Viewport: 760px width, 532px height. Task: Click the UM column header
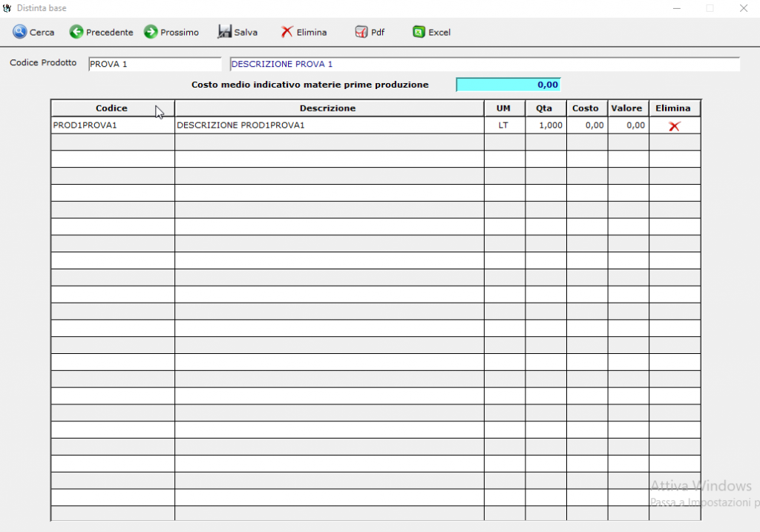click(x=503, y=108)
